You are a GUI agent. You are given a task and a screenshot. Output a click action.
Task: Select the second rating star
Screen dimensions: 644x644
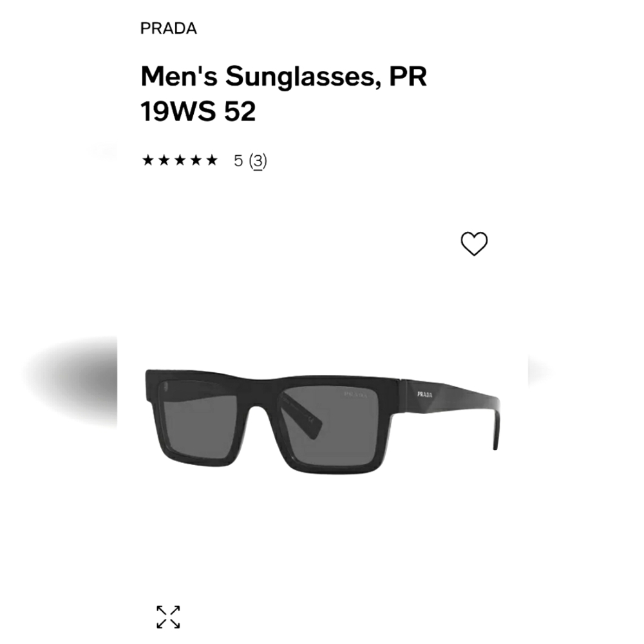[x=164, y=160]
